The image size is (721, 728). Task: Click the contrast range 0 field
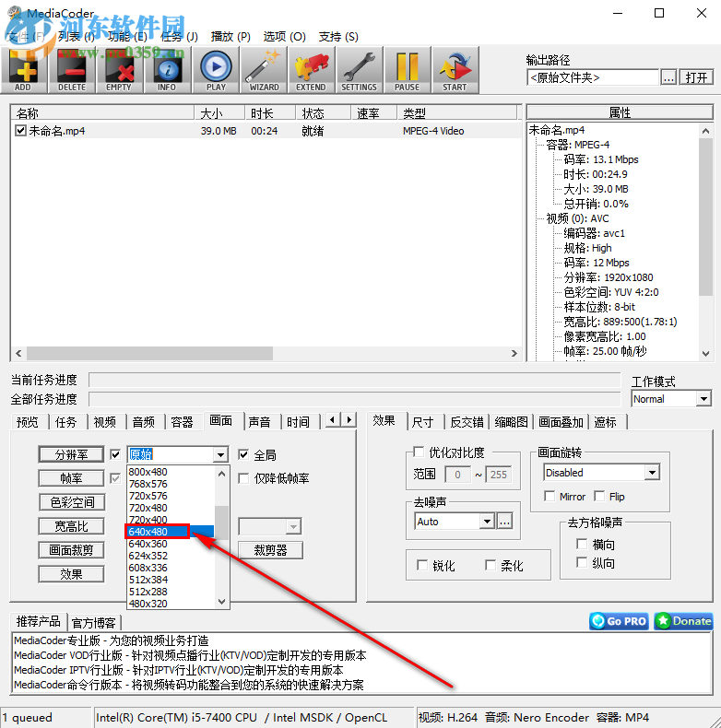pyautogui.click(x=457, y=475)
